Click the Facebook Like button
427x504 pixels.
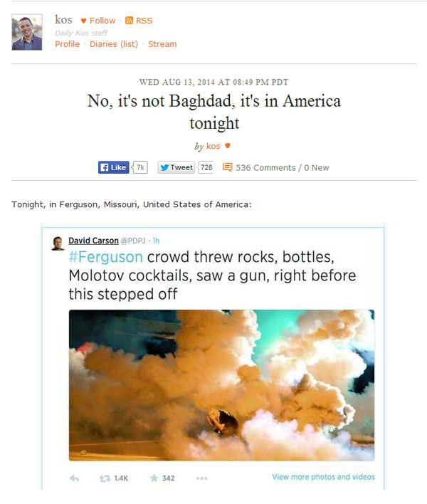click(113, 167)
